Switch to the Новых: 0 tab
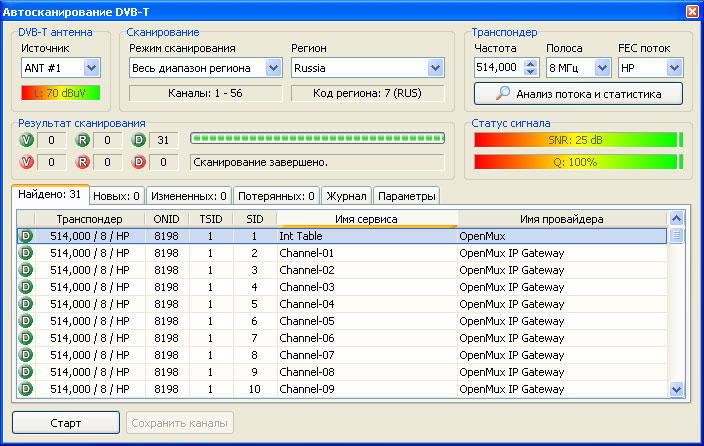The width and height of the screenshot is (704, 446). [117, 196]
